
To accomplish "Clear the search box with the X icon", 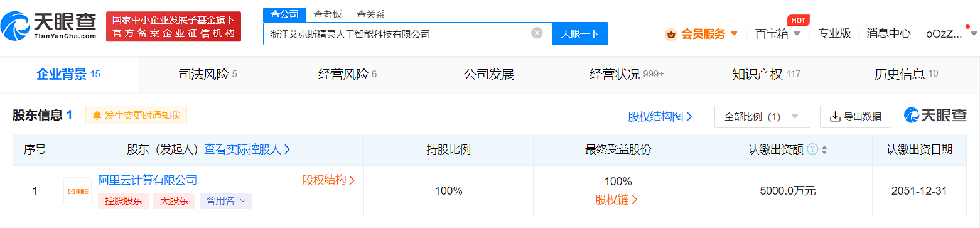I will pyautogui.click(x=537, y=33).
